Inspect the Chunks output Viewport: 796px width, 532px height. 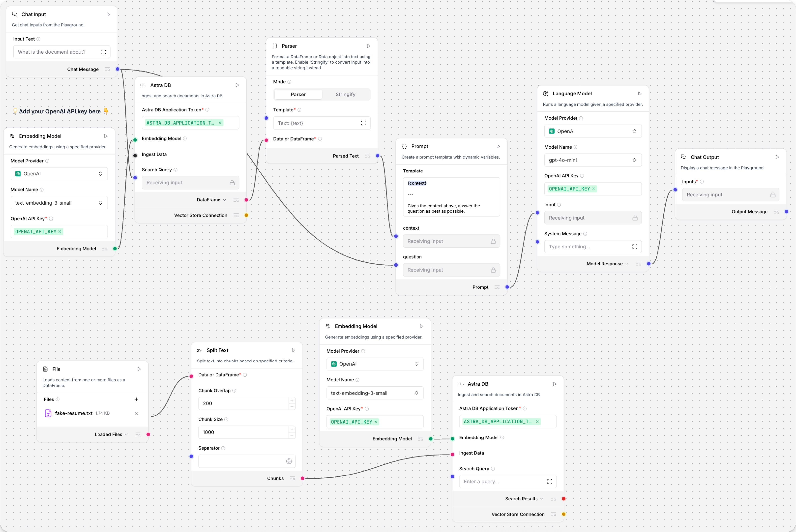pos(292,478)
